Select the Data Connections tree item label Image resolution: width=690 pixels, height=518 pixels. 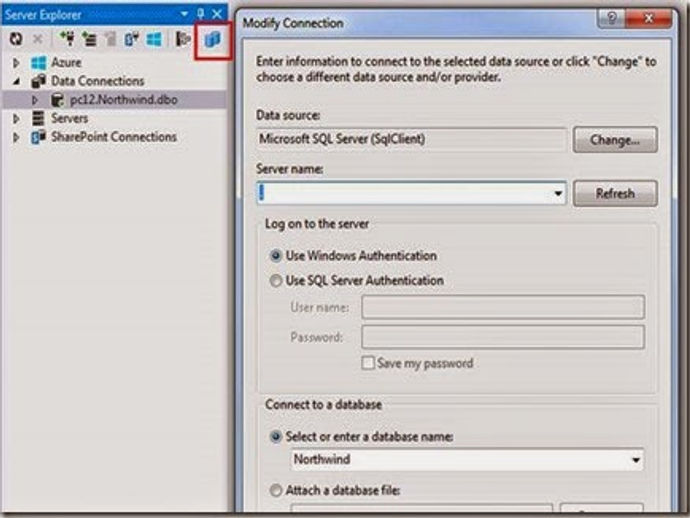point(98,81)
